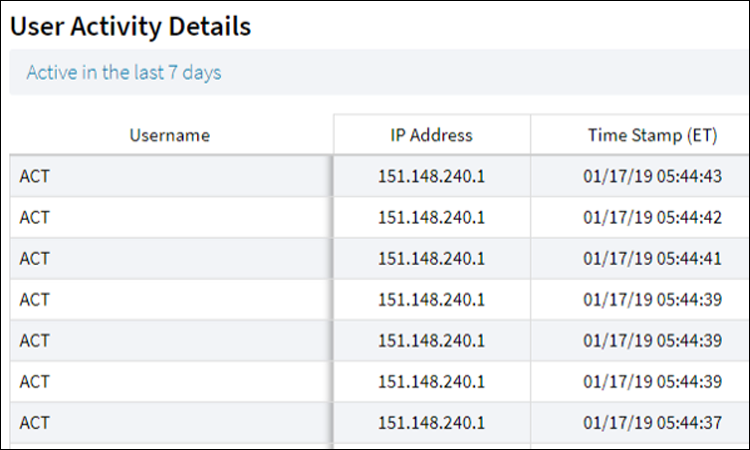Viewport: 750px width, 450px height.
Task: Choose the ACT username in the 05:44:41 row
Action: (35, 258)
